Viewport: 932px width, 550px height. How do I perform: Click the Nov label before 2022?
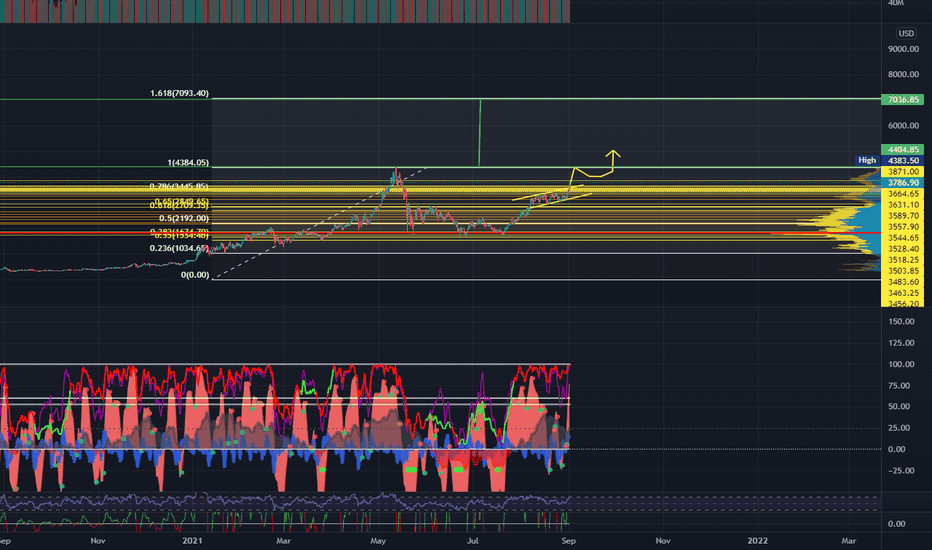(x=663, y=540)
